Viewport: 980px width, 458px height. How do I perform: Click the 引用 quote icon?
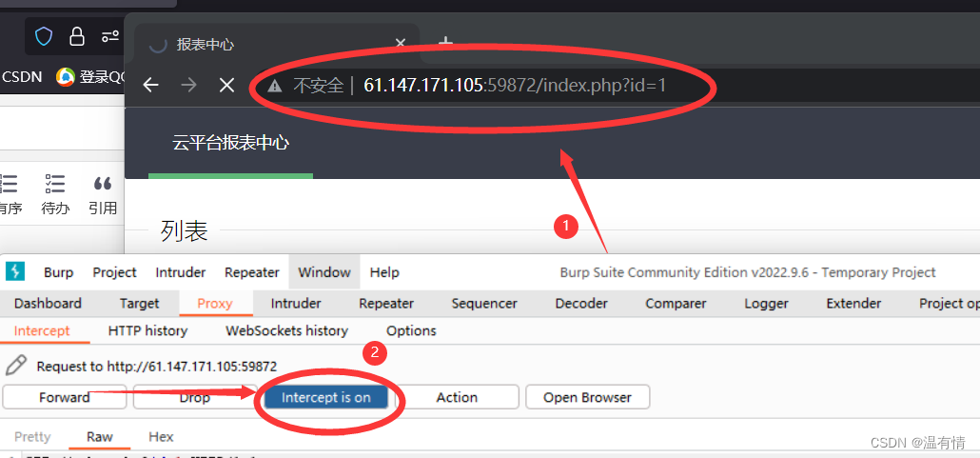click(x=103, y=184)
